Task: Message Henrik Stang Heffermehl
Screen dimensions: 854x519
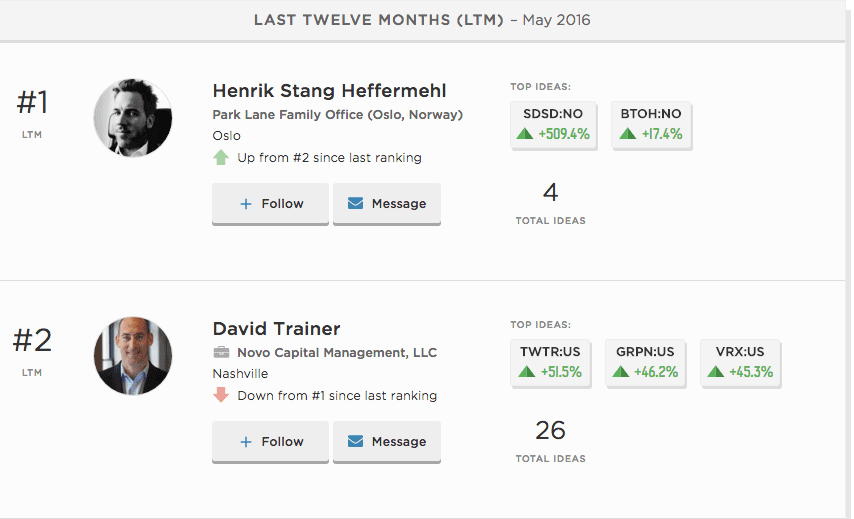Action: [x=387, y=204]
